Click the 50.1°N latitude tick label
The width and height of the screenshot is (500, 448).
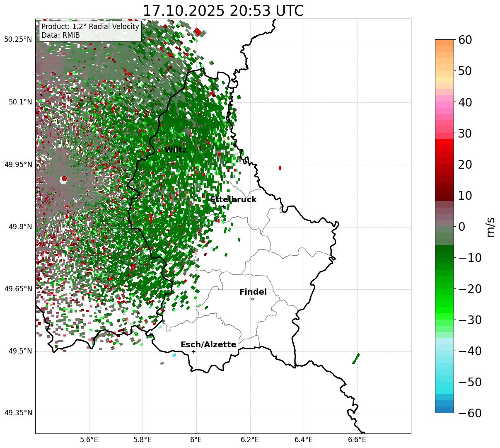click(x=19, y=102)
